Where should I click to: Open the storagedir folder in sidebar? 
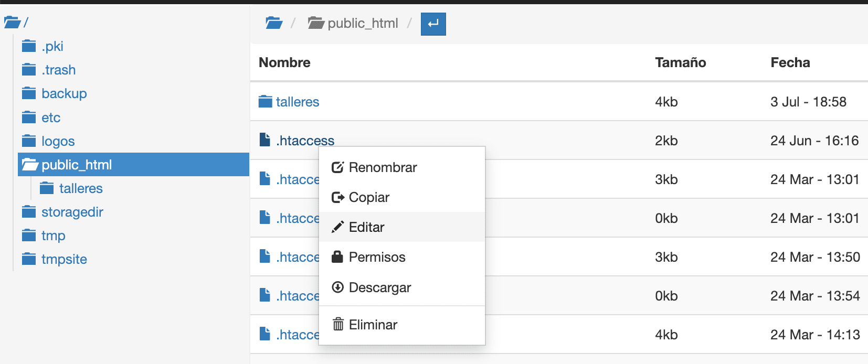[x=72, y=212]
